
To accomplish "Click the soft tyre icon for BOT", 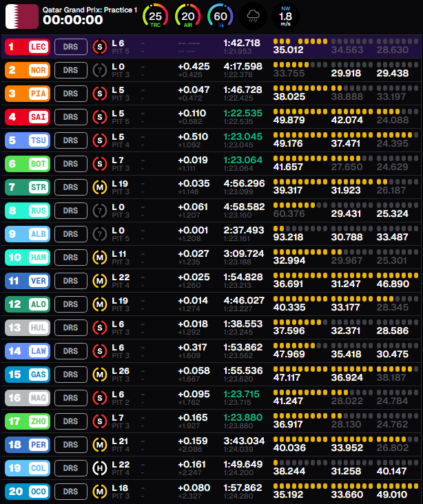I will pyautogui.click(x=100, y=164).
